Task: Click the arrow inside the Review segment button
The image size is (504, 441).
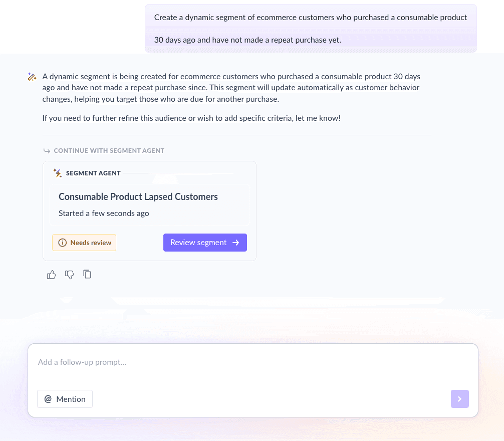Action: click(236, 243)
